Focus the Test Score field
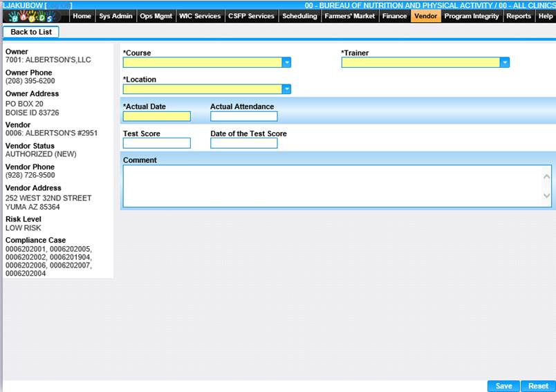 [157, 143]
